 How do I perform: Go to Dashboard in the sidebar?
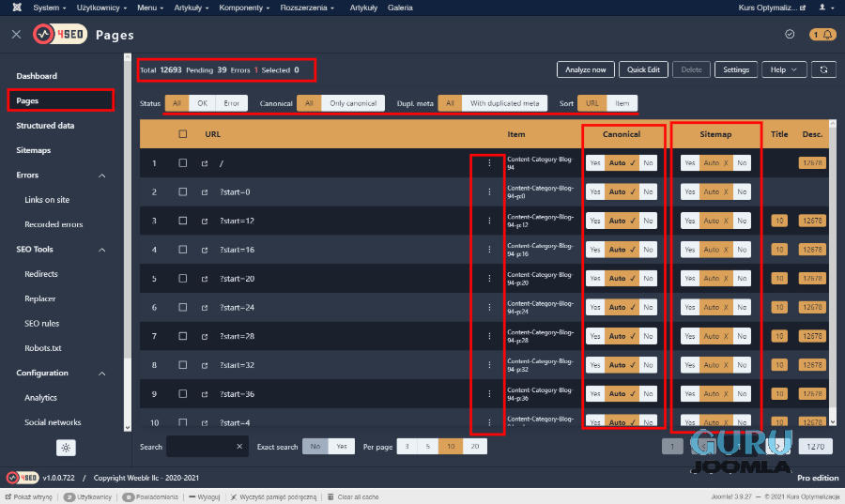pos(37,76)
